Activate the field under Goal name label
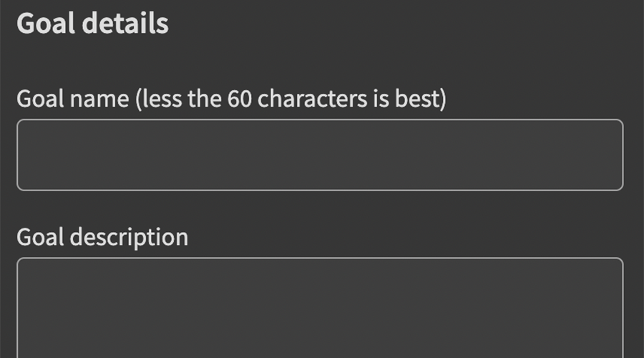Viewport: 644px width, 358px height. click(320, 155)
